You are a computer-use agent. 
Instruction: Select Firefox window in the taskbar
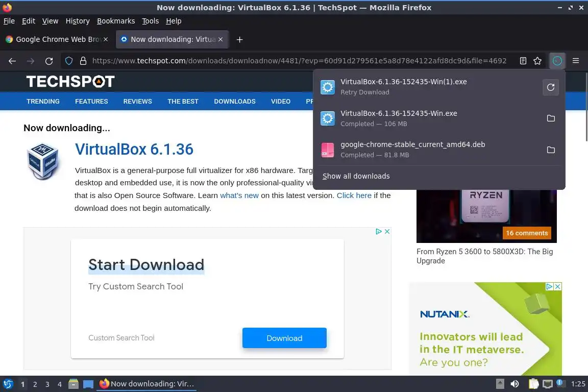(x=146, y=384)
